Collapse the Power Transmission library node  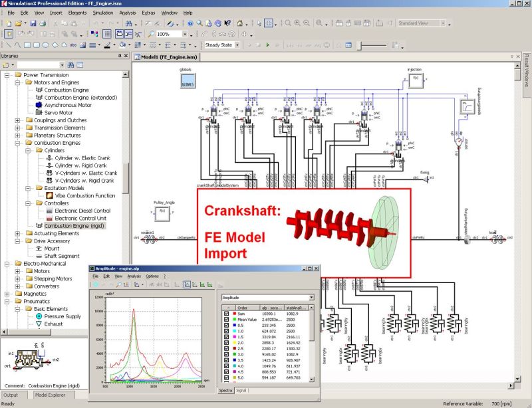[7, 75]
